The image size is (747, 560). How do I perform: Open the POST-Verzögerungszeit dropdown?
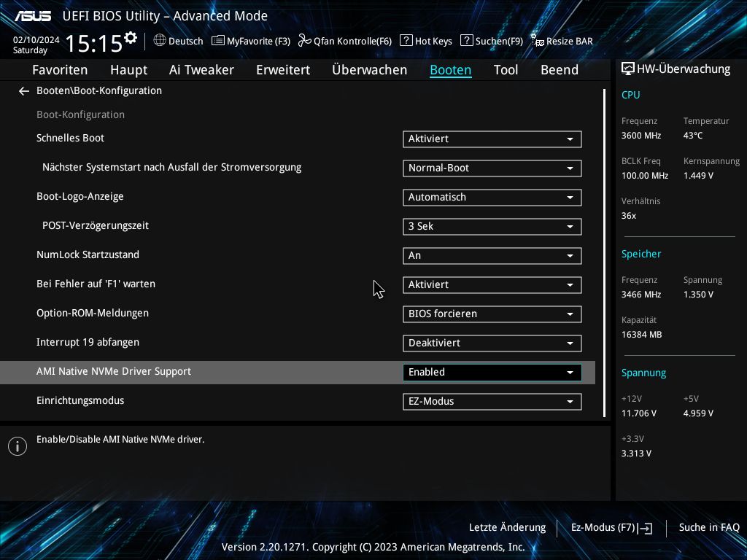pyautogui.click(x=492, y=227)
